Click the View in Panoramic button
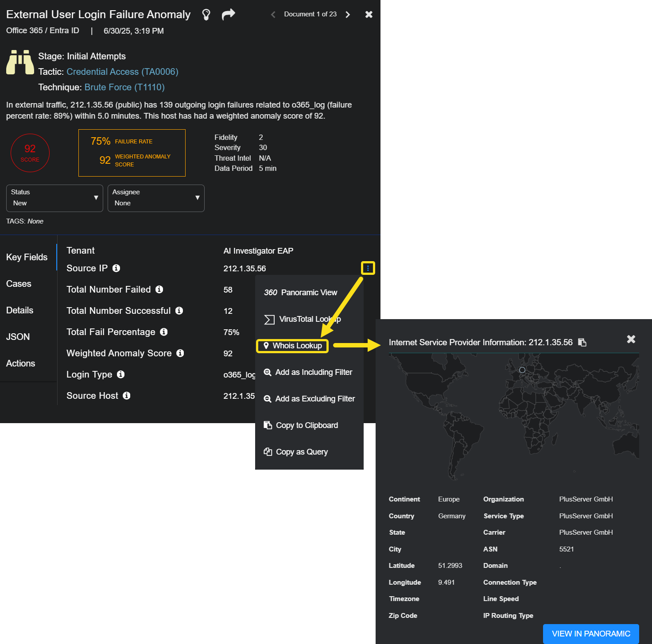652x644 pixels. click(x=590, y=634)
